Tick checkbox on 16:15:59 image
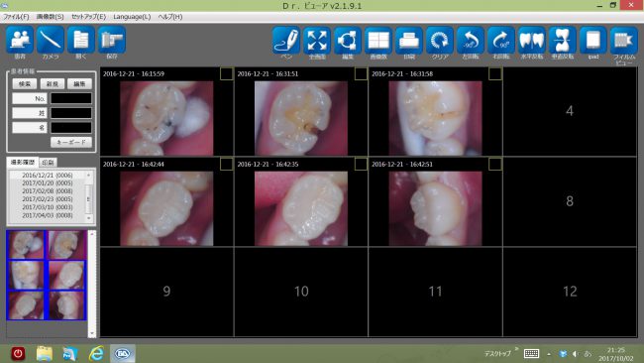644x363 pixels. (226, 73)
